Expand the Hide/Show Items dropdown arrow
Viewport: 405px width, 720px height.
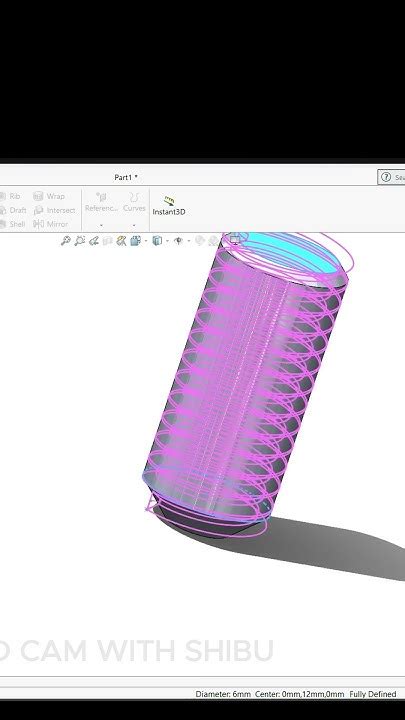point(188,241)
